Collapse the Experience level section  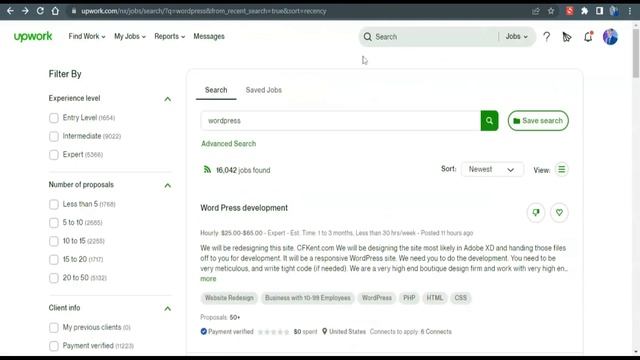pos(167,99)
